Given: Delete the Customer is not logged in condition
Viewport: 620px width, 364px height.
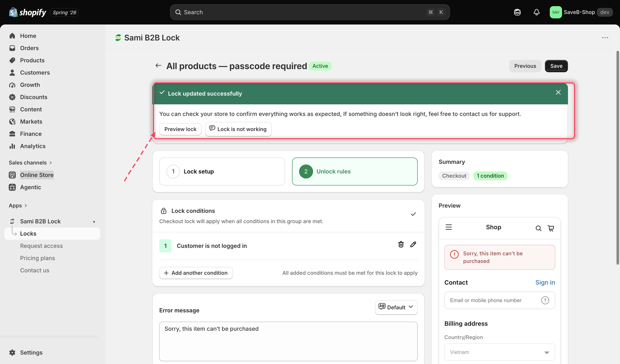Looking at the screenshot, I should (401, 244).
